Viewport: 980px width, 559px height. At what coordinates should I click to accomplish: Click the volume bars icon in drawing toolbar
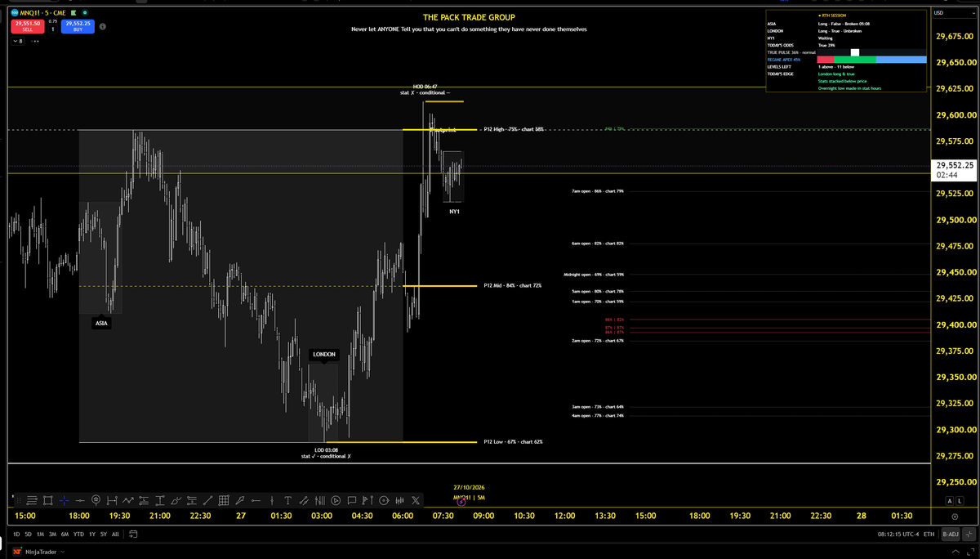click(319, 500)
